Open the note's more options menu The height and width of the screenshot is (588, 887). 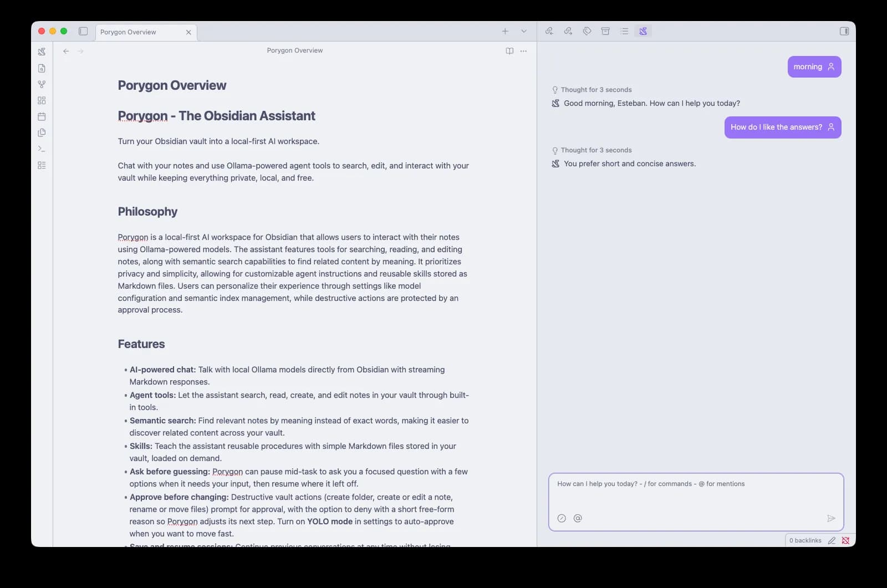524,51
